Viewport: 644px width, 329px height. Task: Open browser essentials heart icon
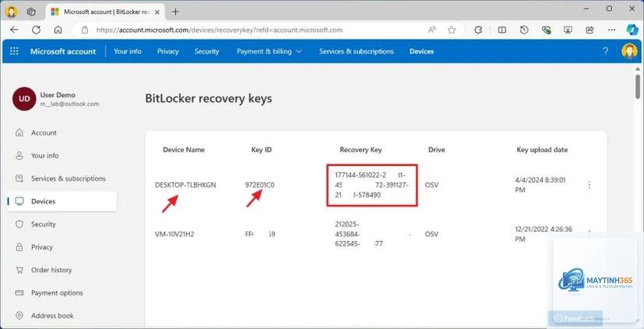[546, 30]
